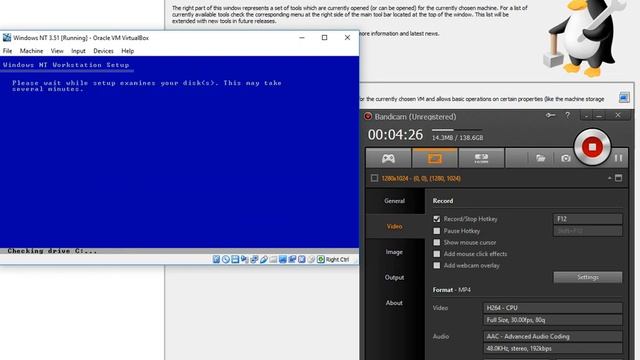Click the Bandicam full-window icon beside target resolution
The height and width of the screenshot is (360, 640).
tap(619, 178)
